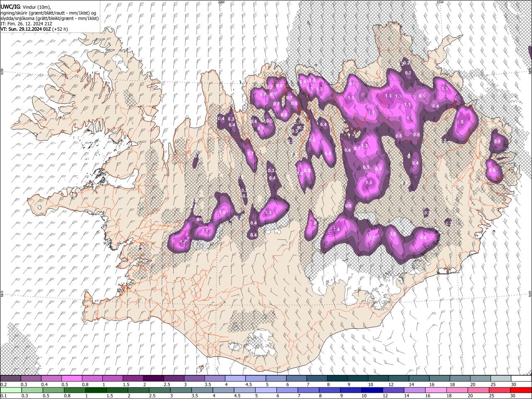Select the deep navy rain swatch labelled 10
Screen dimensions: 532x399
coord(372,390)
